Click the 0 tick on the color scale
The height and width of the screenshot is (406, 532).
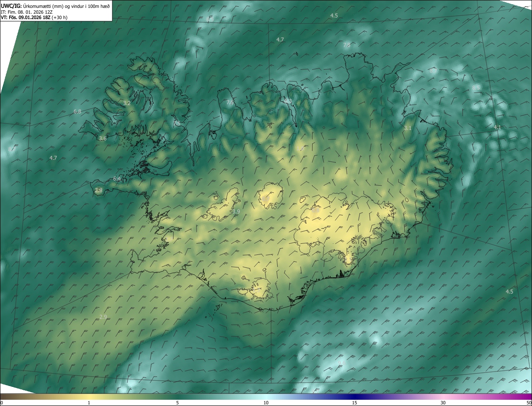[1, 403]
